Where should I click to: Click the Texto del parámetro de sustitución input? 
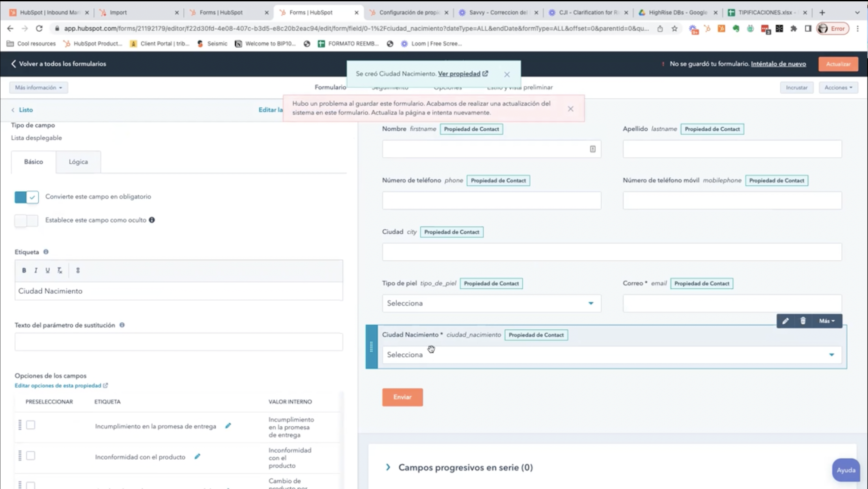[179, 342]
